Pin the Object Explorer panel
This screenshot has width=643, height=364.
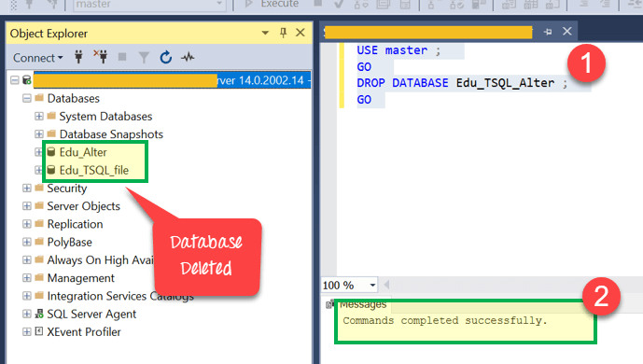(x=283, y=33)
